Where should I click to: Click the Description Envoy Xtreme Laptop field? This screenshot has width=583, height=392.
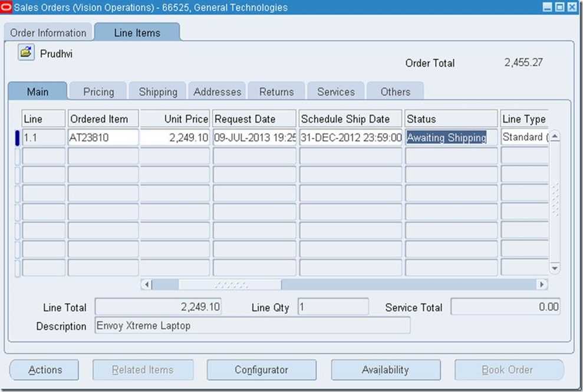[x=252, y=325]
